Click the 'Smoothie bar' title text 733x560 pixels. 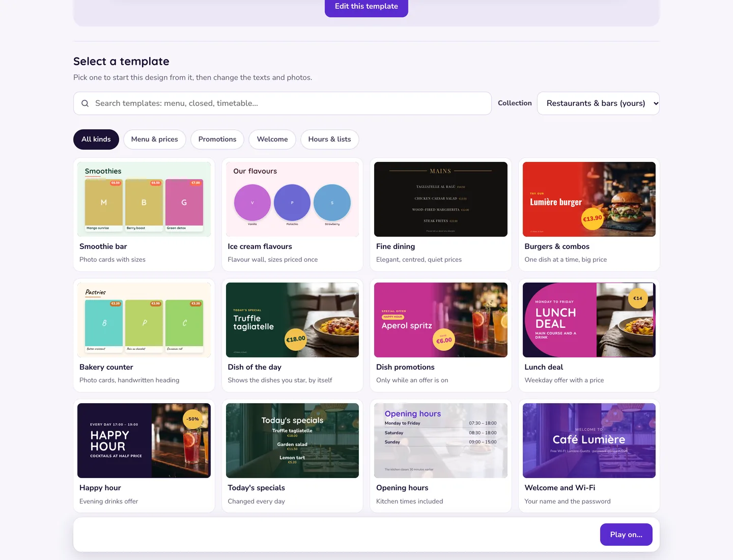103,246
